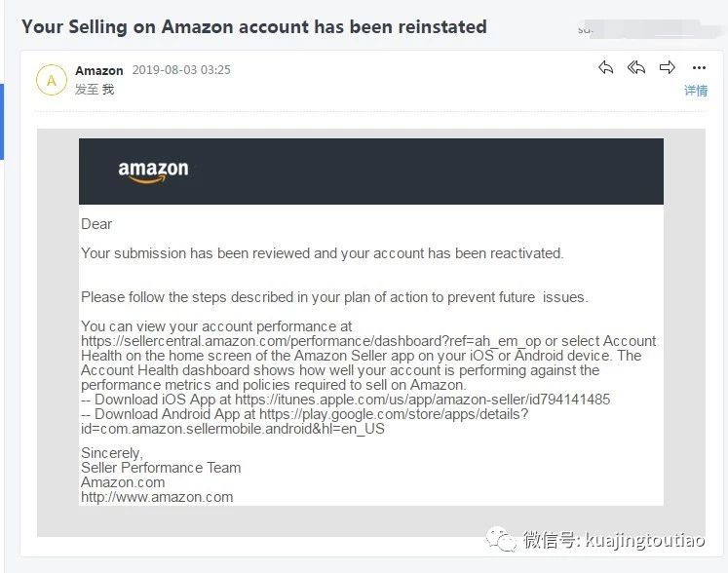Click the Amazon sender name
This screenshot has width=728, height=573.
coord(99,70)
